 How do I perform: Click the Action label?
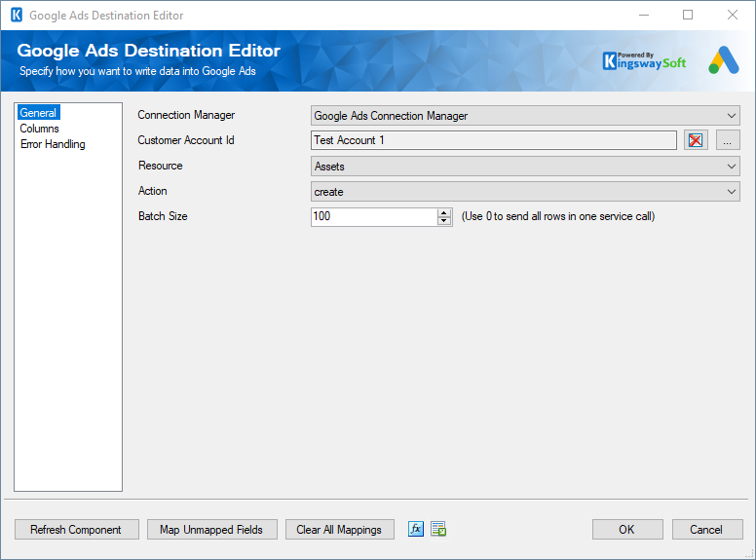152,191
